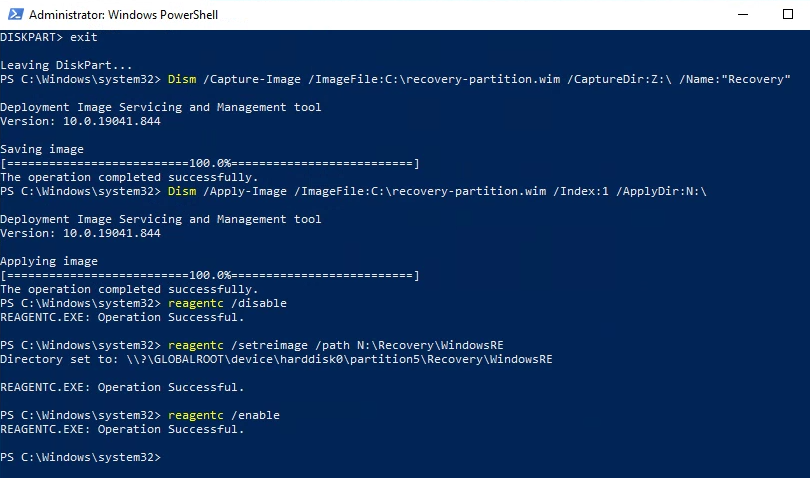Click the PowerShell icon in the title bar
810x478 pixels.
(x=14, y=15)
